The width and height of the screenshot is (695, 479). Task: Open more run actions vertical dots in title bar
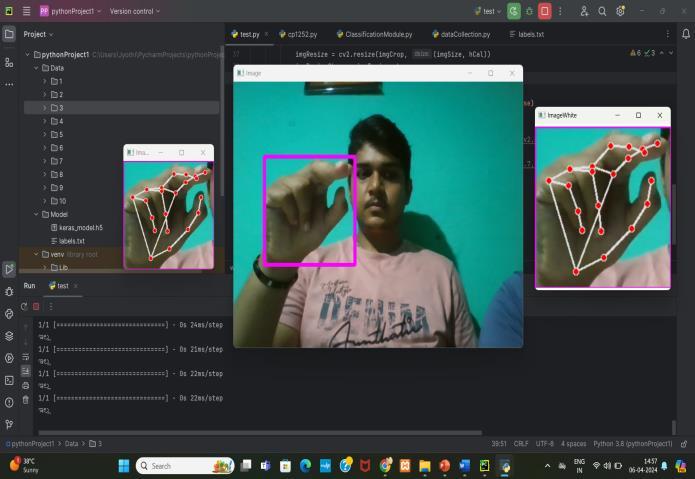point(560,11)
